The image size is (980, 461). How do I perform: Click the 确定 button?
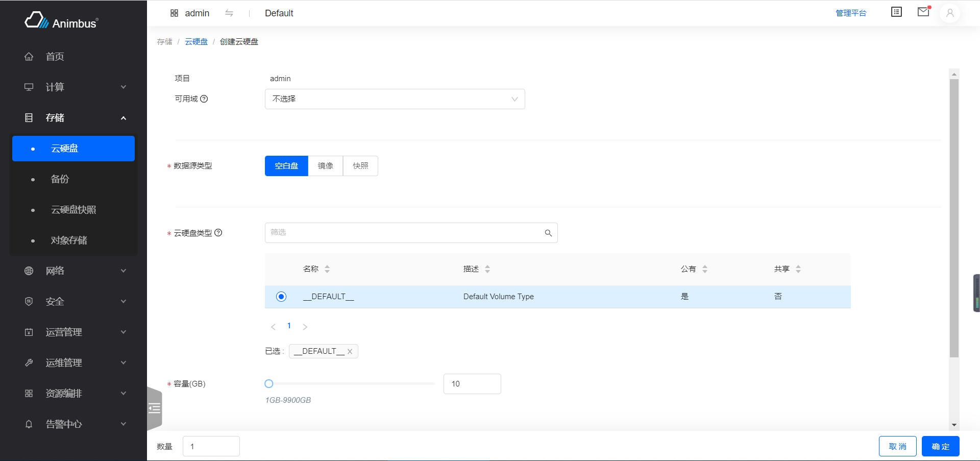pyautogui.click(x=940, y=447)
